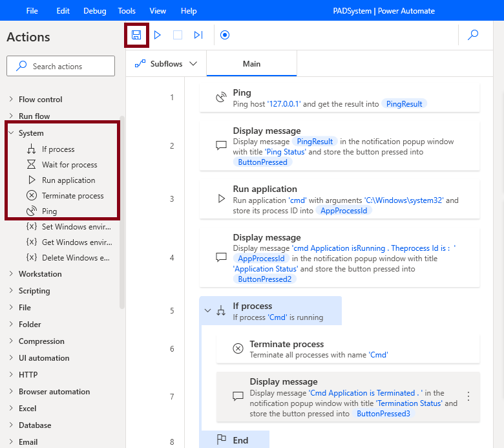The width and height of the screenshot is (504, 448).
Task: Collapse the If process block chevron
Action: click(207, 311)
